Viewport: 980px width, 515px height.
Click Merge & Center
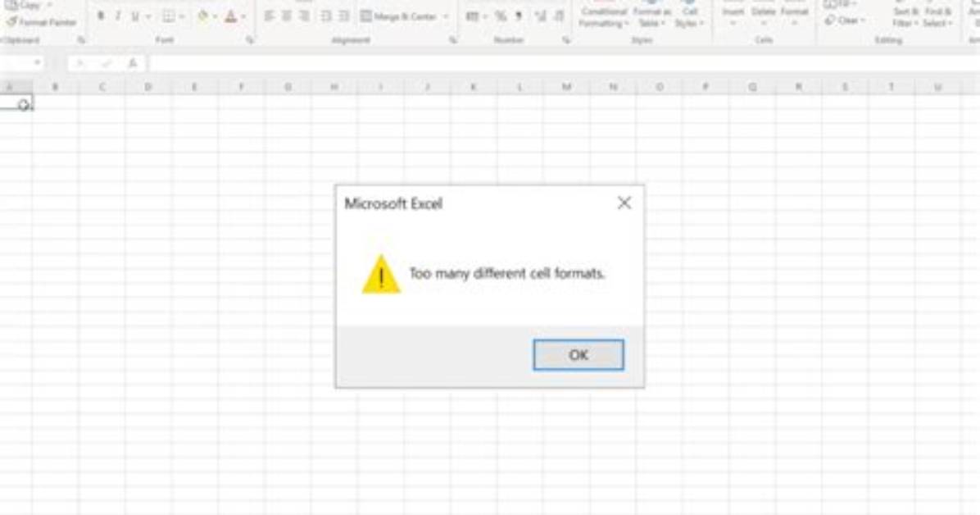pos(399,16)
